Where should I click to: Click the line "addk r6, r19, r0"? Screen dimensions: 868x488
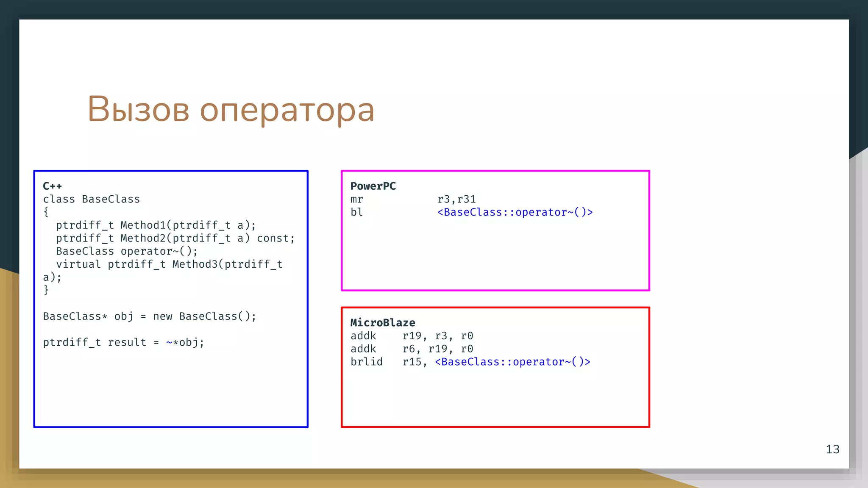(412, 349)
